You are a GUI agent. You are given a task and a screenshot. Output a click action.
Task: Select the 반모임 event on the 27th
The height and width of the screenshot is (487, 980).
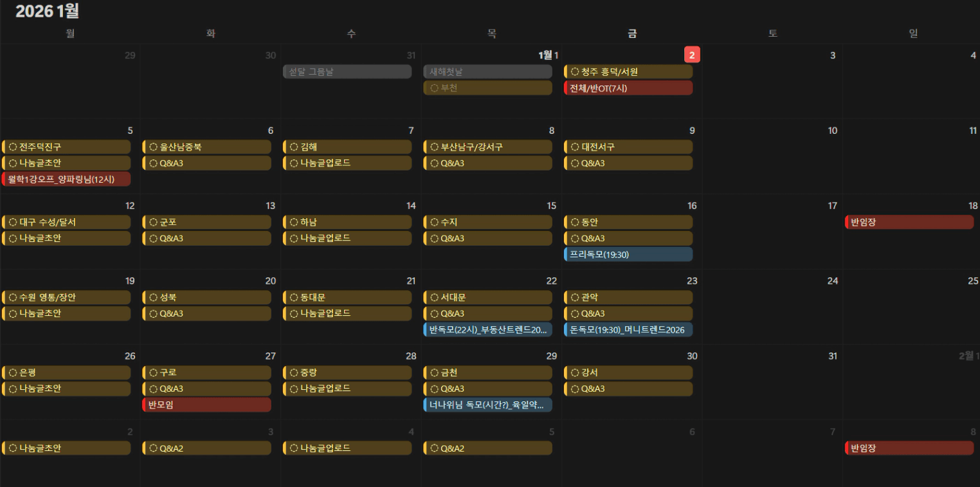(206, 405)
